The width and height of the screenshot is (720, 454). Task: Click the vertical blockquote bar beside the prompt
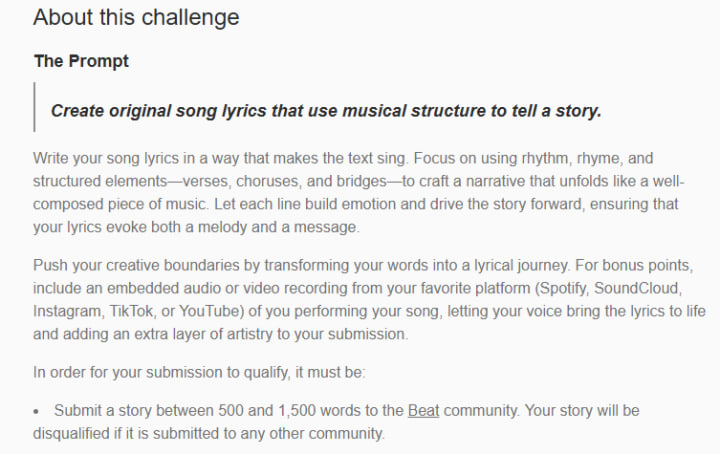[34, 107]
